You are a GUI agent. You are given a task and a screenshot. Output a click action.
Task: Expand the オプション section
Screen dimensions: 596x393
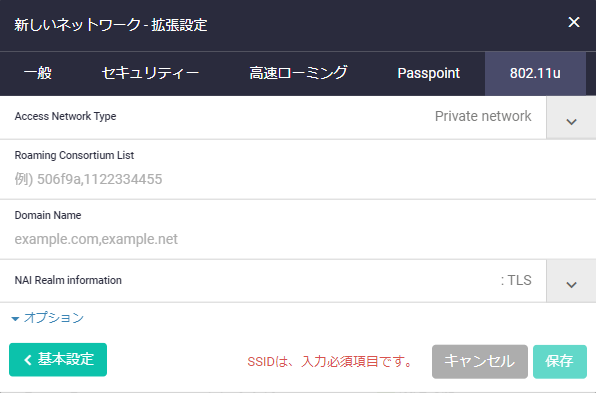coord(54,318)
